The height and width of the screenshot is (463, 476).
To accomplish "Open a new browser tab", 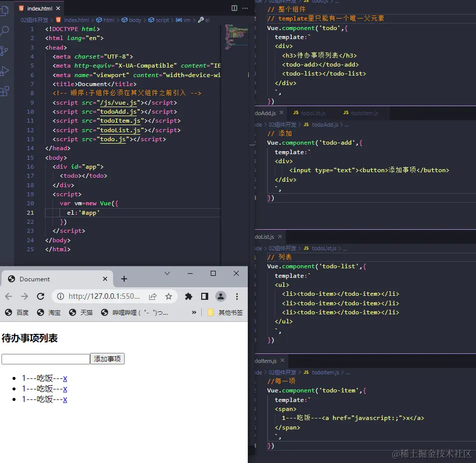I will tap(124, 279).
